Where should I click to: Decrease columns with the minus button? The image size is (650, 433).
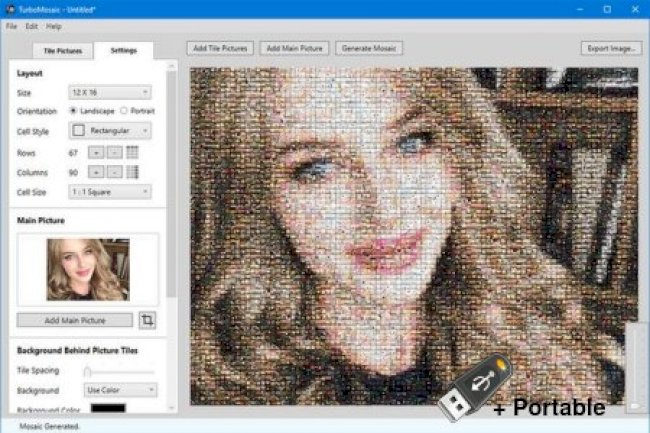click(113, 172)
